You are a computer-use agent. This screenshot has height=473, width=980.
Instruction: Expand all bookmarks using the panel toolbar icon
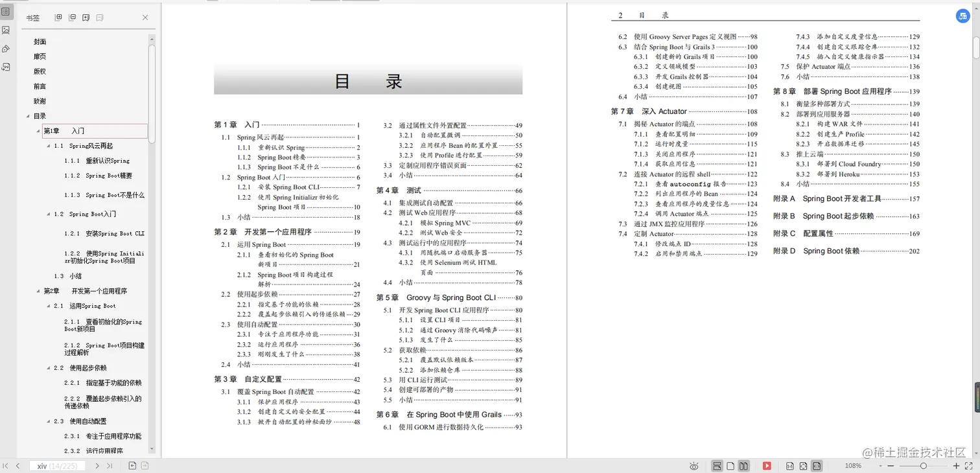tap(59, 17)
